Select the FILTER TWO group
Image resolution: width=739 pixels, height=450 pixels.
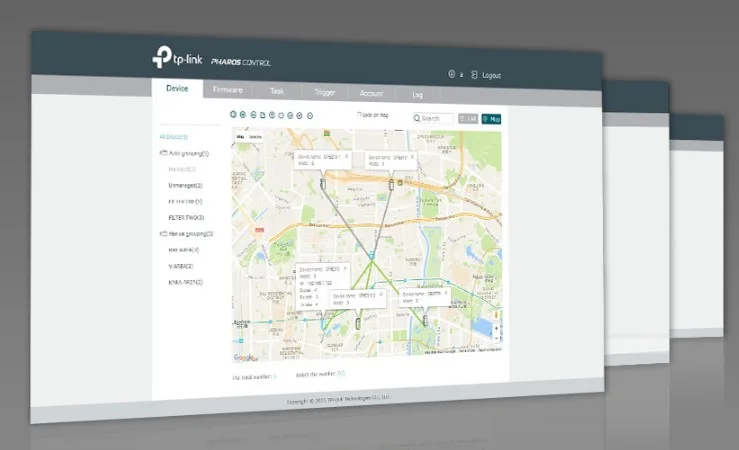[x=186, y=217]
